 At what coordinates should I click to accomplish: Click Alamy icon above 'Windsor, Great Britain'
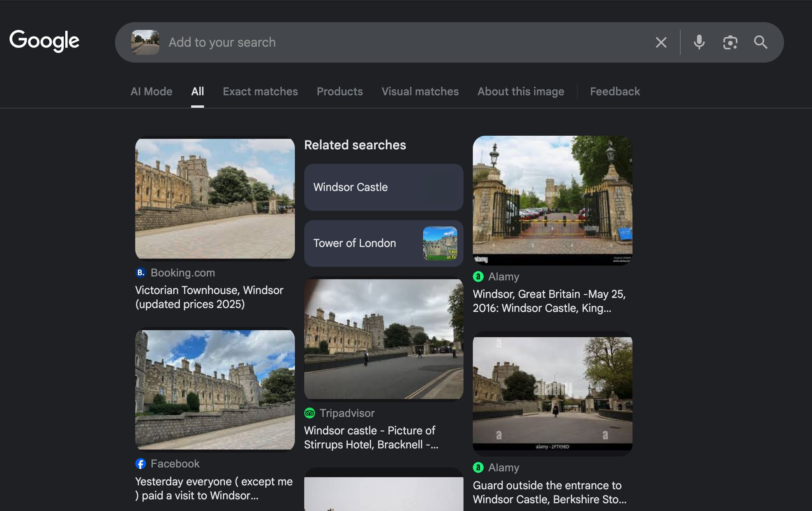[478, 276]
